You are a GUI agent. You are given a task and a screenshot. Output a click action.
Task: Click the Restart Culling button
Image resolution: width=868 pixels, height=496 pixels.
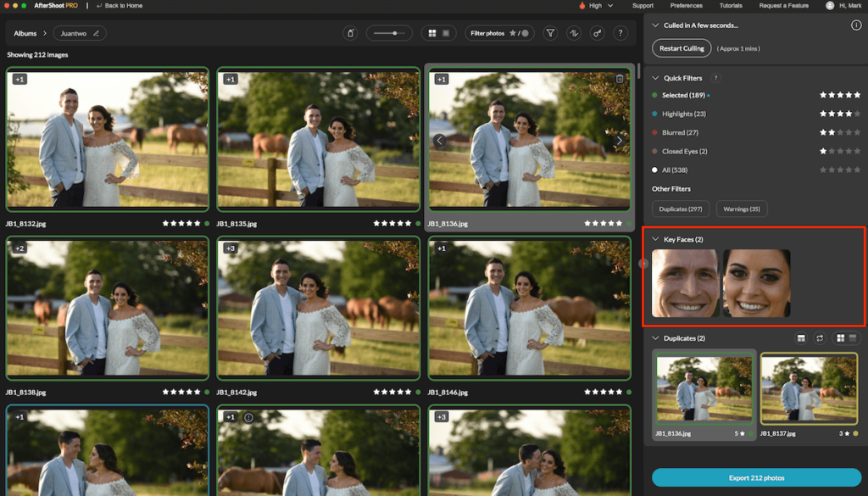coord(682,48)
